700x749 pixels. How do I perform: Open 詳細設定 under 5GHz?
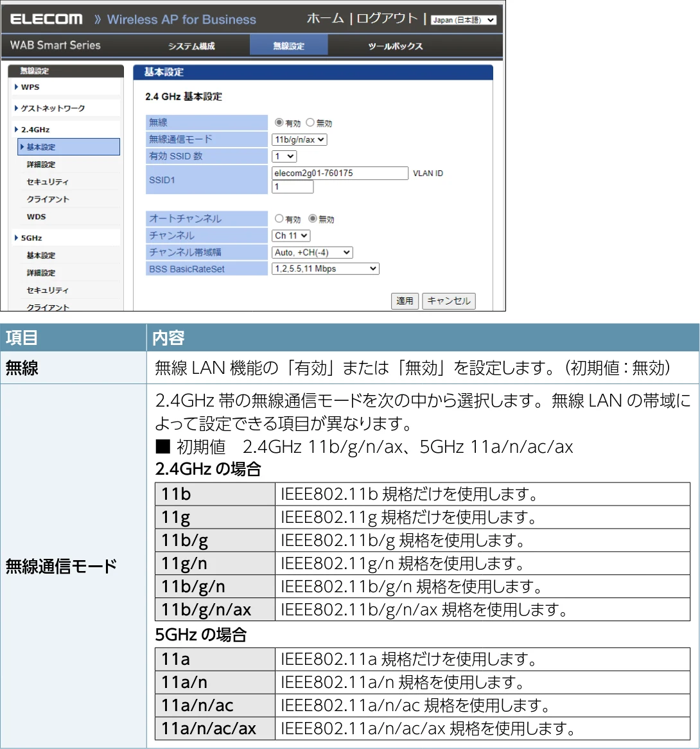tap(41, 273)
